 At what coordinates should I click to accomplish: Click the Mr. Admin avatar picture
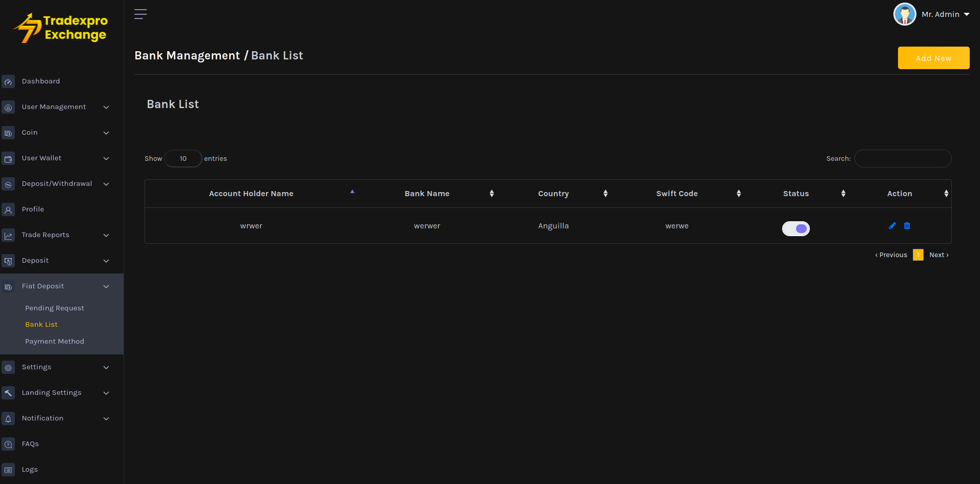[x=905, y=14]
